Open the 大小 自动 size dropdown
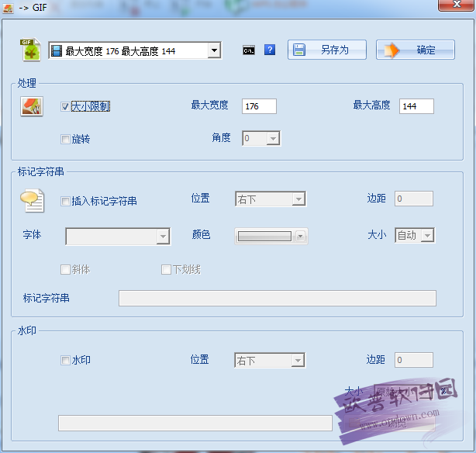This screenshot has width=476, height=453. [x=415, y=236]
